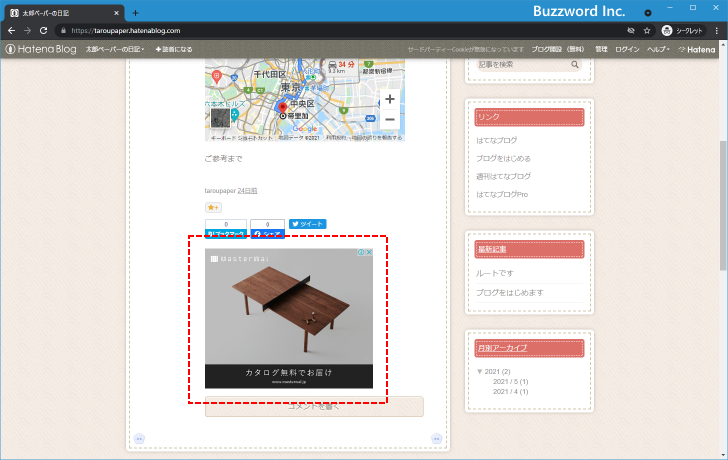Click the はてなブックマーク button
This screenshot has height=460, width=728.
click(x=226, y=233)
